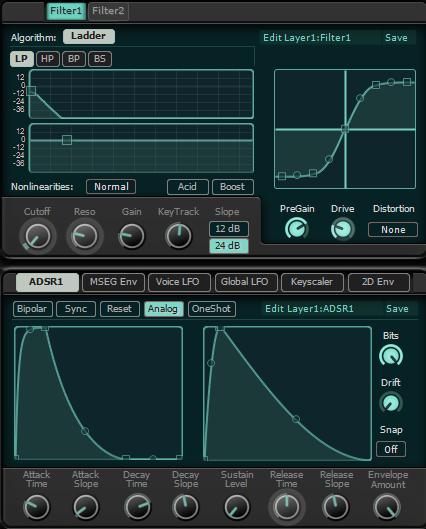Click the Cutoff knob
The image size is (426, 529).
click(37, 236)
